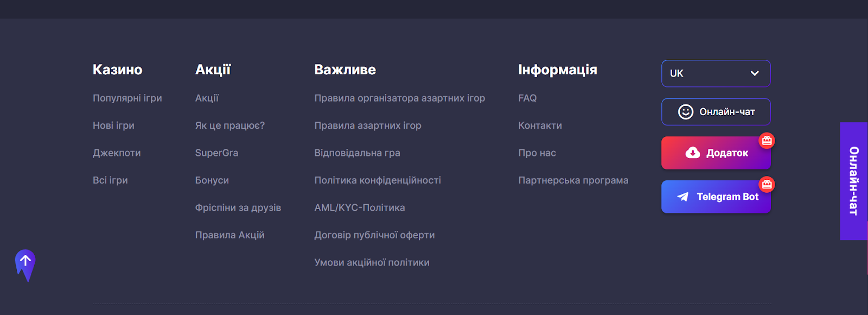Open Про нас link
Image resolution: width=868 pixels, height=315 pixels.
(537, 153)
